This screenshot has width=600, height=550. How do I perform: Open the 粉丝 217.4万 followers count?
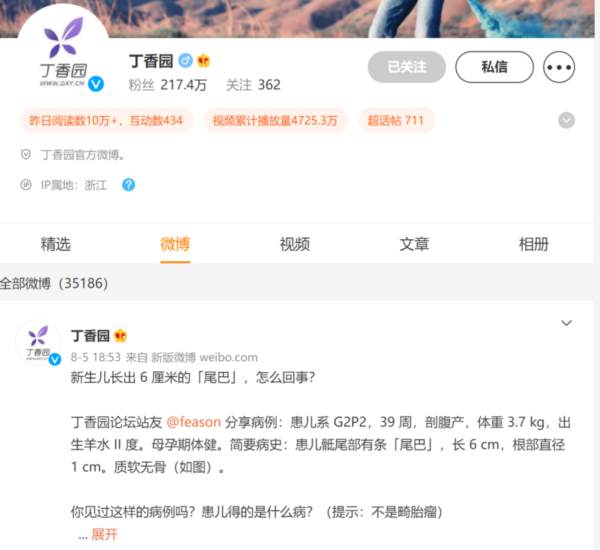168,85
